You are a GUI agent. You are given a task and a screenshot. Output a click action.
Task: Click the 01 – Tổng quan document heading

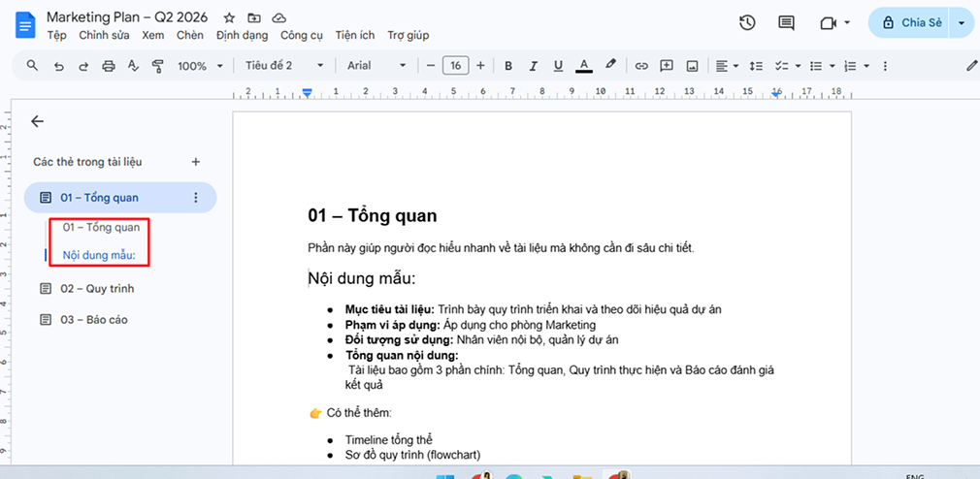tap(373, 216)
